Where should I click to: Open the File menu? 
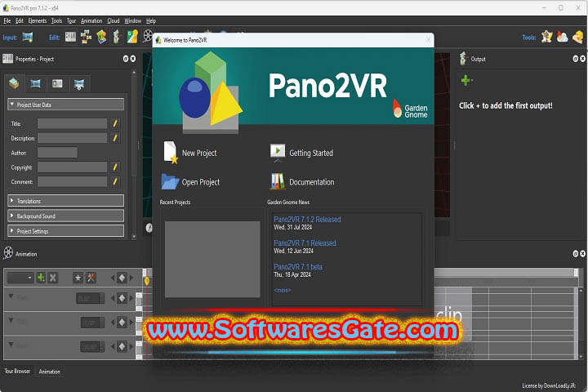[7, 21]
